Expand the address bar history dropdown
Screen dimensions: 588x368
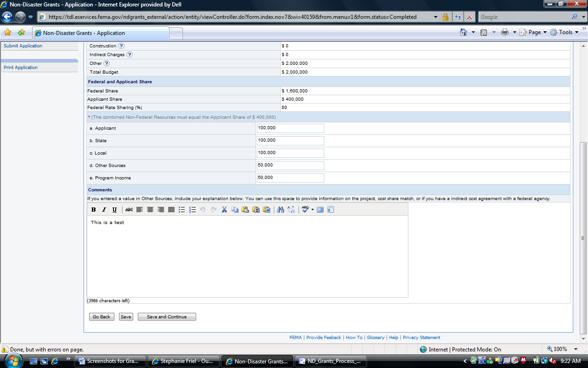point(436,17)
